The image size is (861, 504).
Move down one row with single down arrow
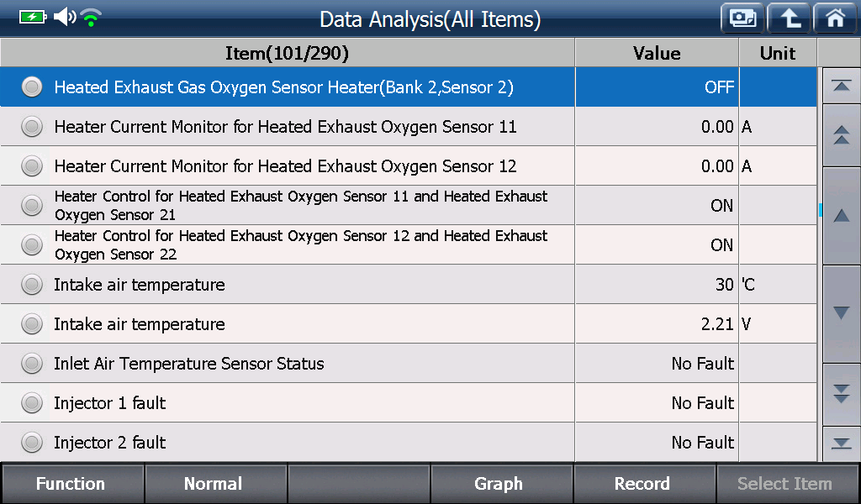[x=841, y=313]
